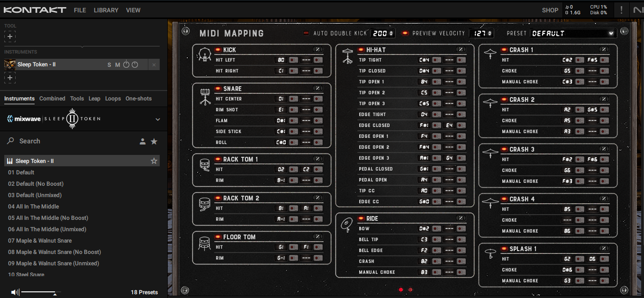
Task: Select the 07 Maple & Walnut Snare preset
Action: point(40,241)
